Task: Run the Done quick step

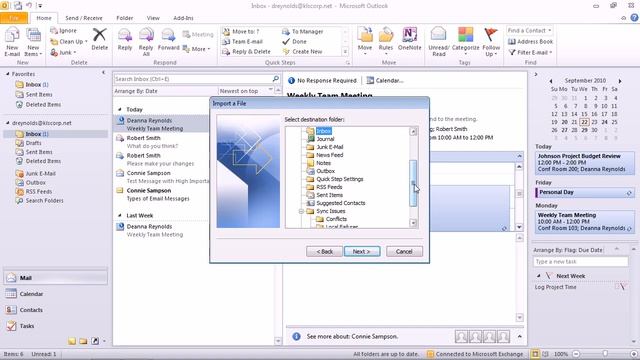Action: tap(294, 42)
